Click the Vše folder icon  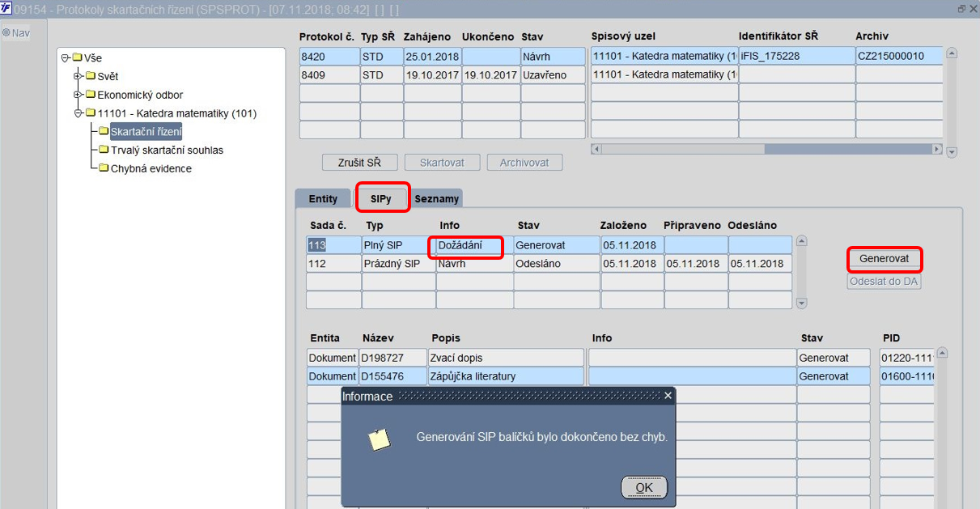pos(78,57)
